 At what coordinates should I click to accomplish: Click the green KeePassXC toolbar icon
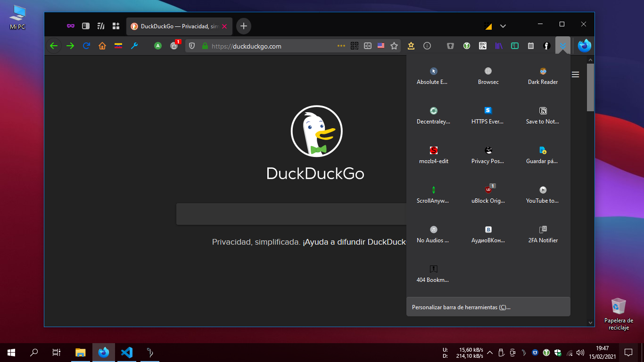467,46
